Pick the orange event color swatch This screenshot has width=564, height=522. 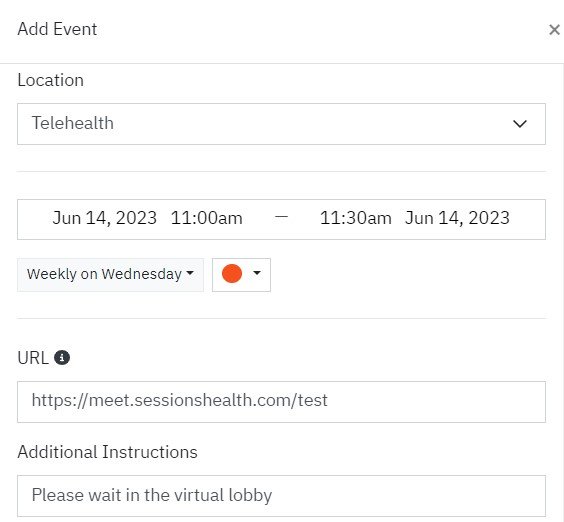[232, 273]
